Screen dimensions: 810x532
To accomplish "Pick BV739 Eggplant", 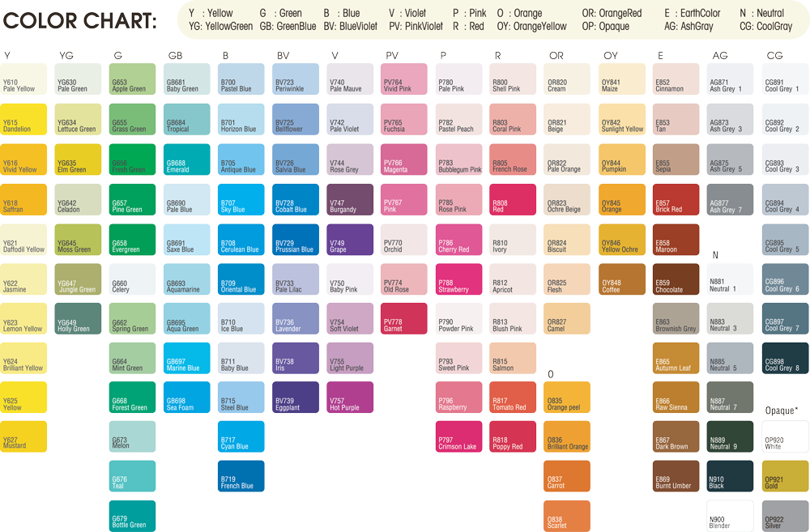I will pos(295,396).
